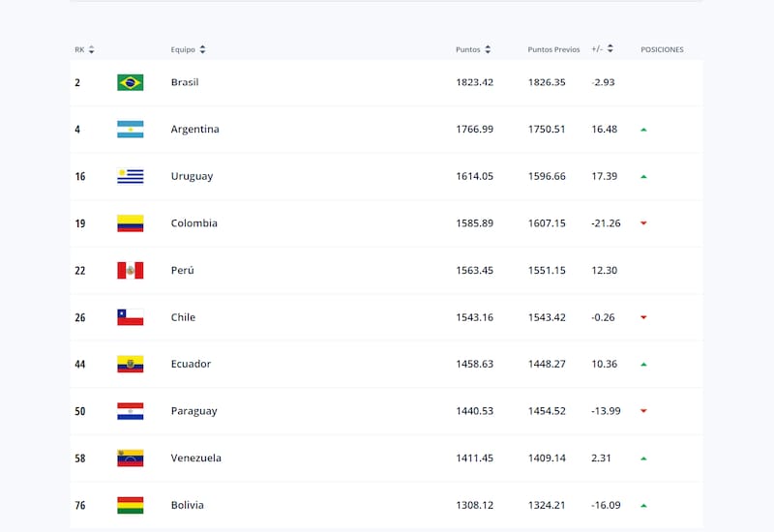Sort the table by RK column
This screenshot has height=532, width=774.
[x=91, y=49]
